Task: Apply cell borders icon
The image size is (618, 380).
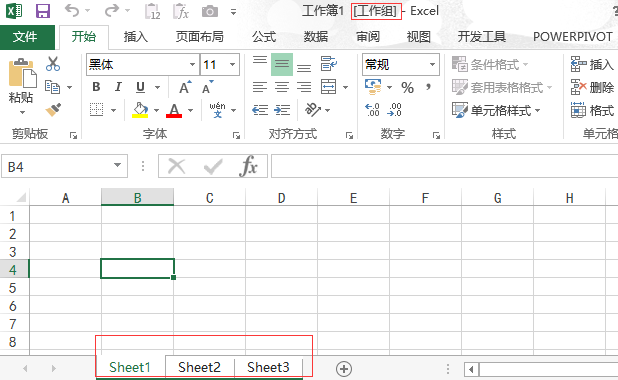Action: tap(96, 110)
